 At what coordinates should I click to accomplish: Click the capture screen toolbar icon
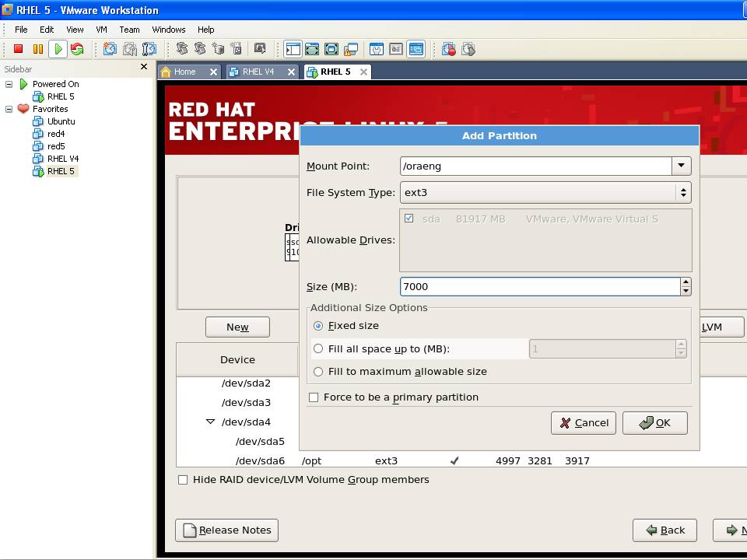coord(260,48)
